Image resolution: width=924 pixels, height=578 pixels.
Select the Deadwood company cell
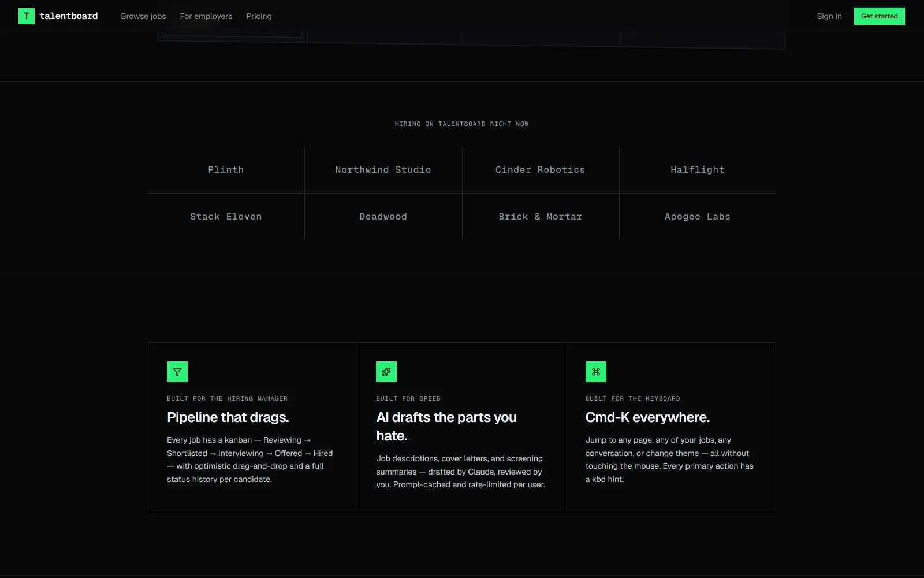click(383, 217)
